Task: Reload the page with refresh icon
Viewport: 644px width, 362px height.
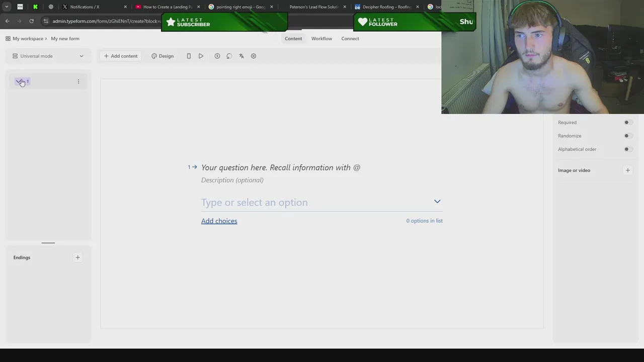Action: click(31, 21)
